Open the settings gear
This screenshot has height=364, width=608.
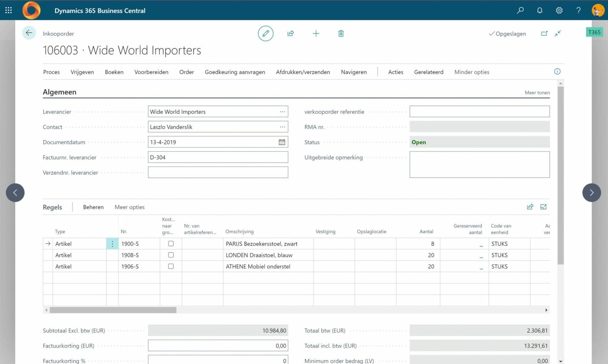[x=559, y=10]
